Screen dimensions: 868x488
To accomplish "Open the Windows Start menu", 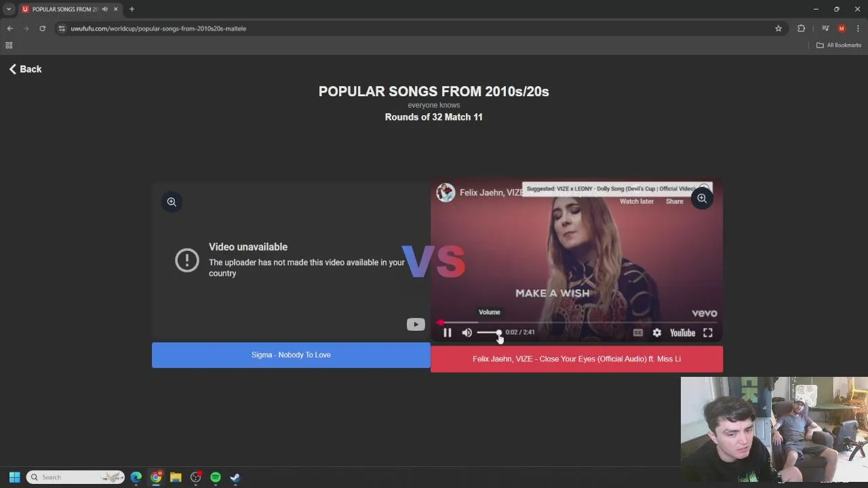I will (x=14, y=477).
